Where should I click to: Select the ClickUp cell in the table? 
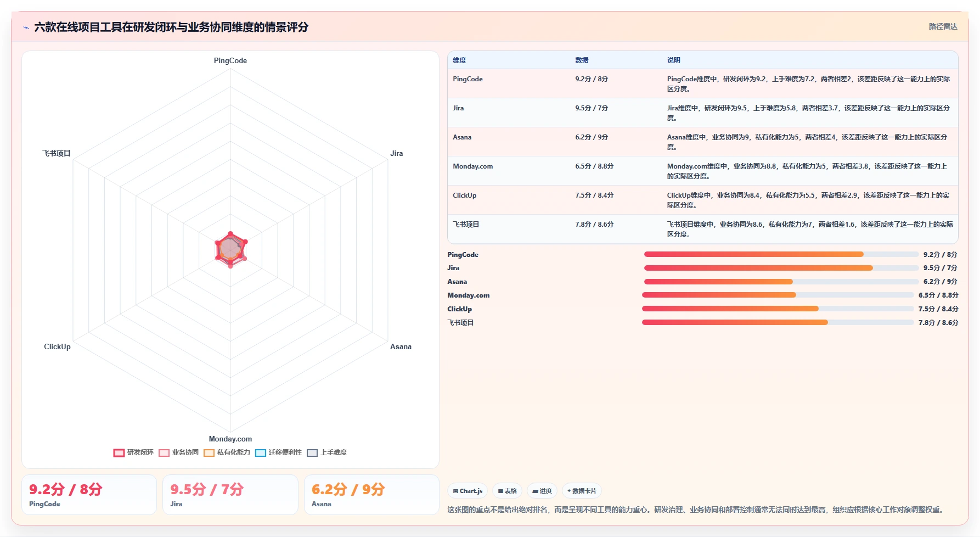[464, 195]
